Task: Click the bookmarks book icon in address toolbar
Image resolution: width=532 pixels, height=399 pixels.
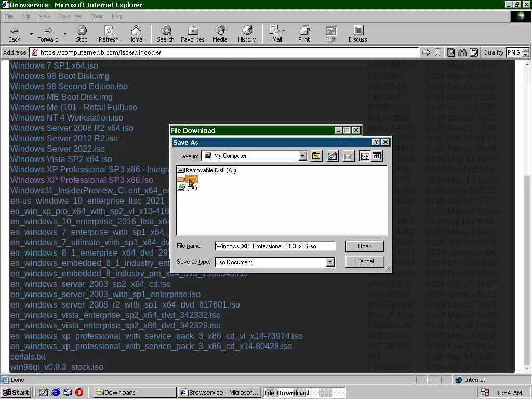Action: click(x=450, y=52)
